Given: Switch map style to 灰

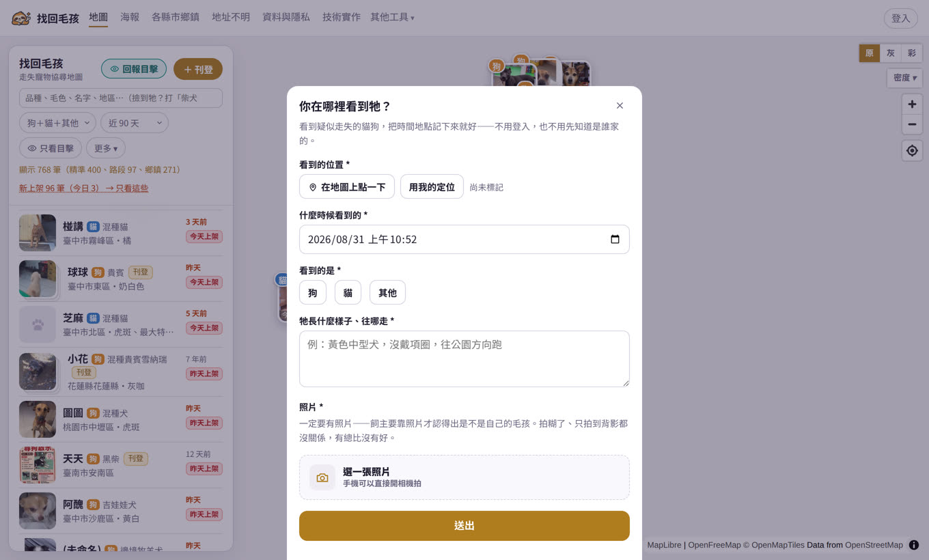Looking at the screenshot, I should 890,53.
